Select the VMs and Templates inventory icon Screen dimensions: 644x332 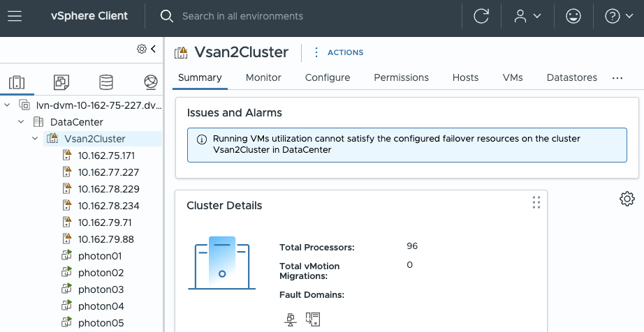61,83
